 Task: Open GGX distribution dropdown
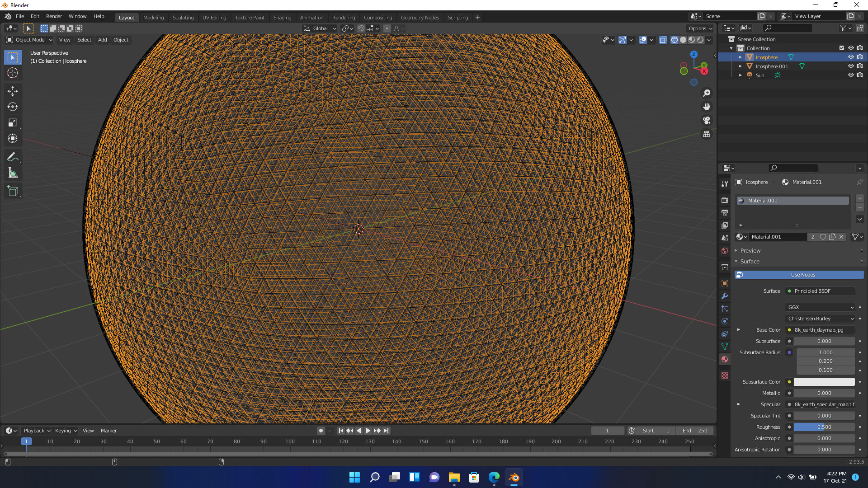coord(821,307)
